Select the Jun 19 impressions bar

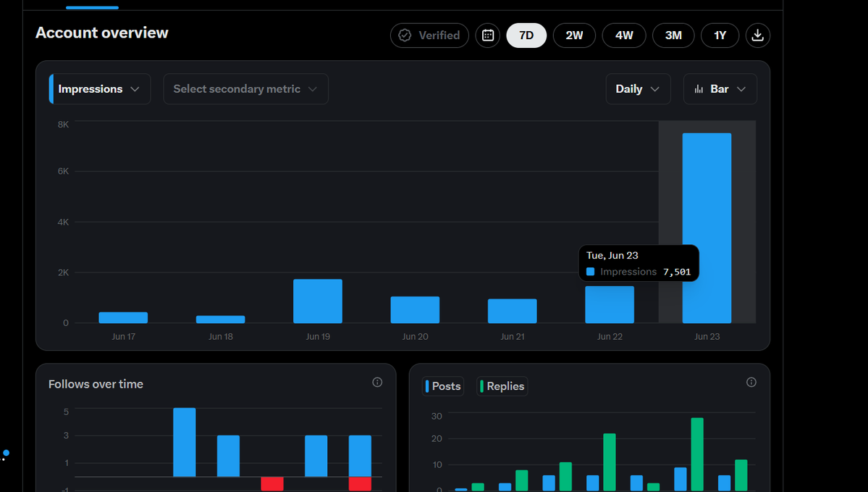(318, 301)
